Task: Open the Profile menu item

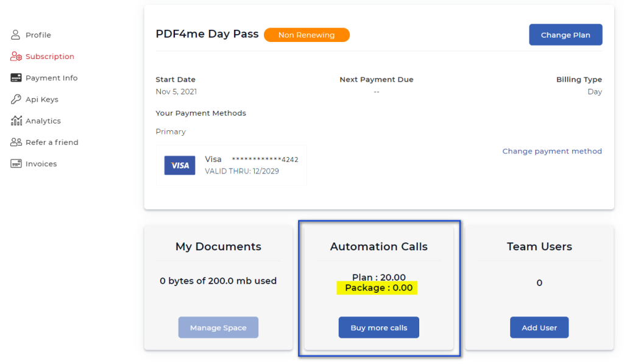Action: click(38, 35)
